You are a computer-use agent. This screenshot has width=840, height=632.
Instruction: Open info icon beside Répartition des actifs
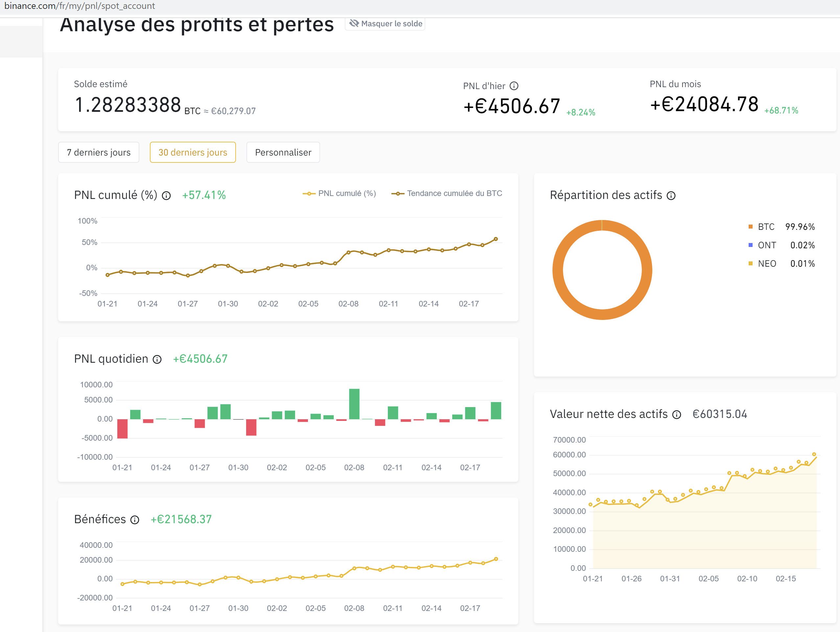(x=671, y=196)
